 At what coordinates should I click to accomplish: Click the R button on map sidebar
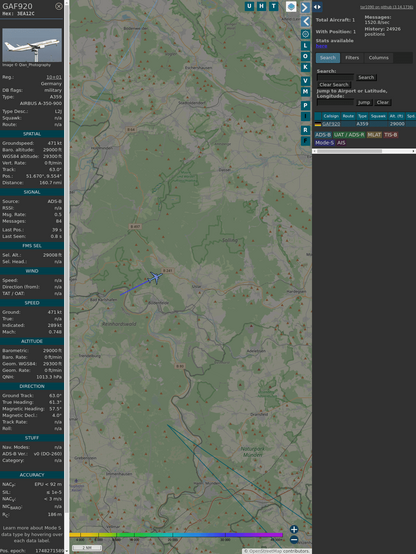[305, 130]
